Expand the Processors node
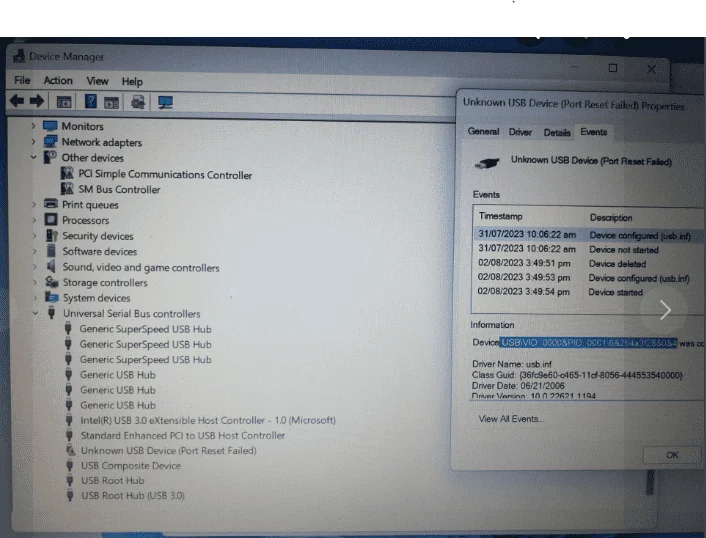The image size is (706, 538). [34, 220]
